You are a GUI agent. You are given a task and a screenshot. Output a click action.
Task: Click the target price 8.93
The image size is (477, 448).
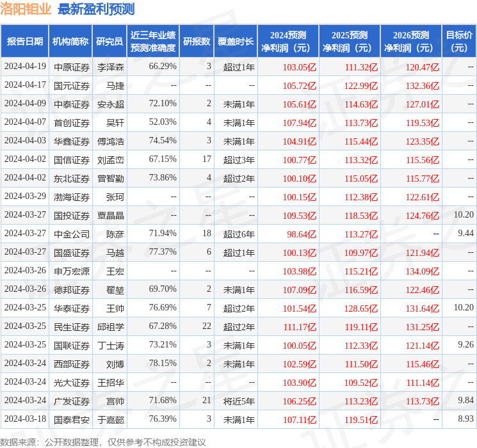coord(465,419)
